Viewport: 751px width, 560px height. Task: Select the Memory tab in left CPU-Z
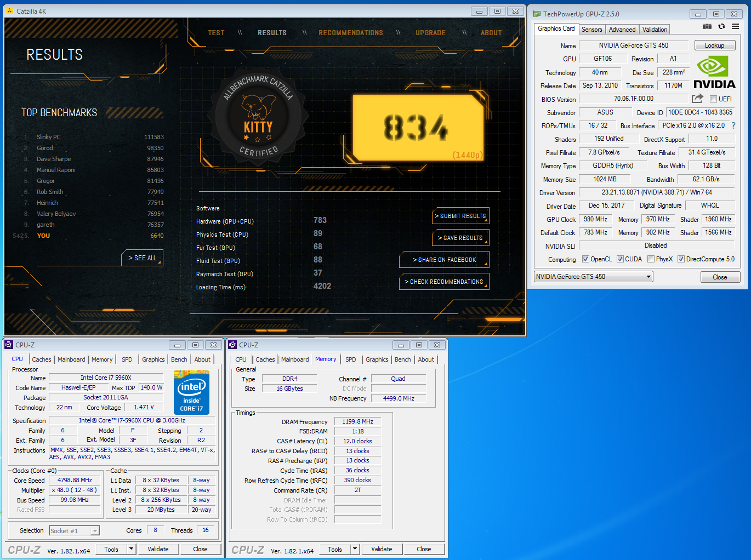102,359
